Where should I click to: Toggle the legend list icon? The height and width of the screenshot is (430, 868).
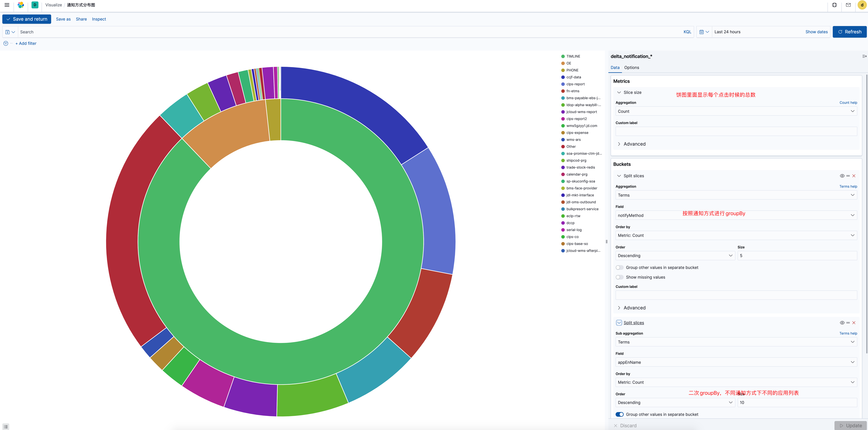click(x=6, y=427)
